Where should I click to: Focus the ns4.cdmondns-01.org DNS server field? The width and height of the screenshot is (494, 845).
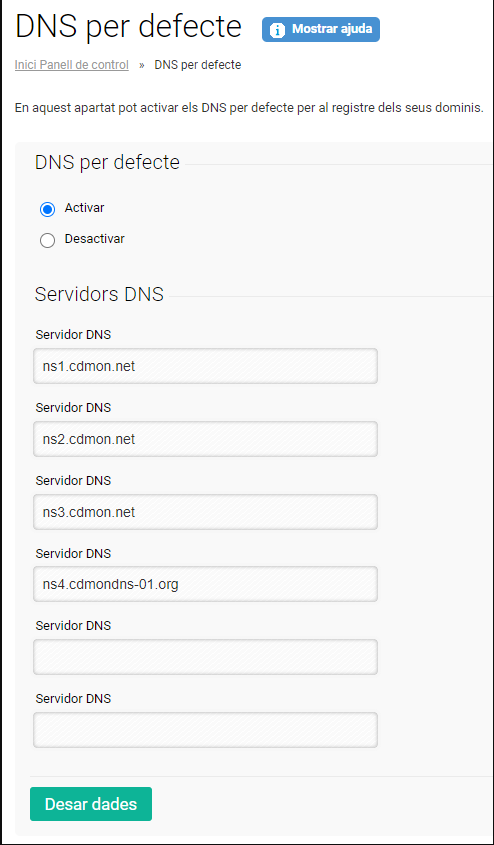[205, 584]
